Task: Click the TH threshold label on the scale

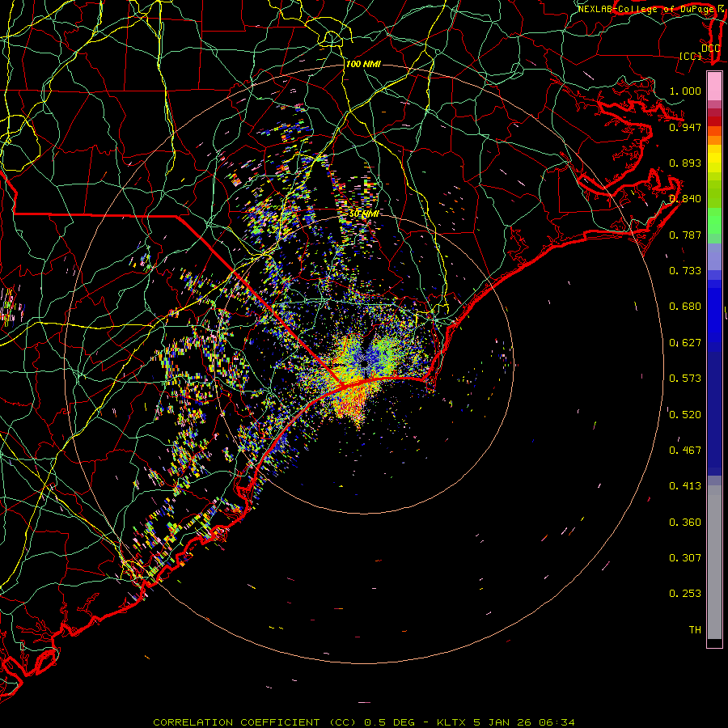Action: coord(695,630)
